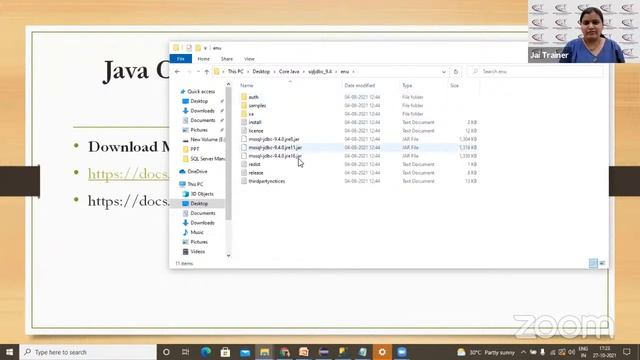The image size is (640, 360).
Task: Select mssql-jdbc-9.4.0.jre8.jar file
Action: (x=274, y=139)
